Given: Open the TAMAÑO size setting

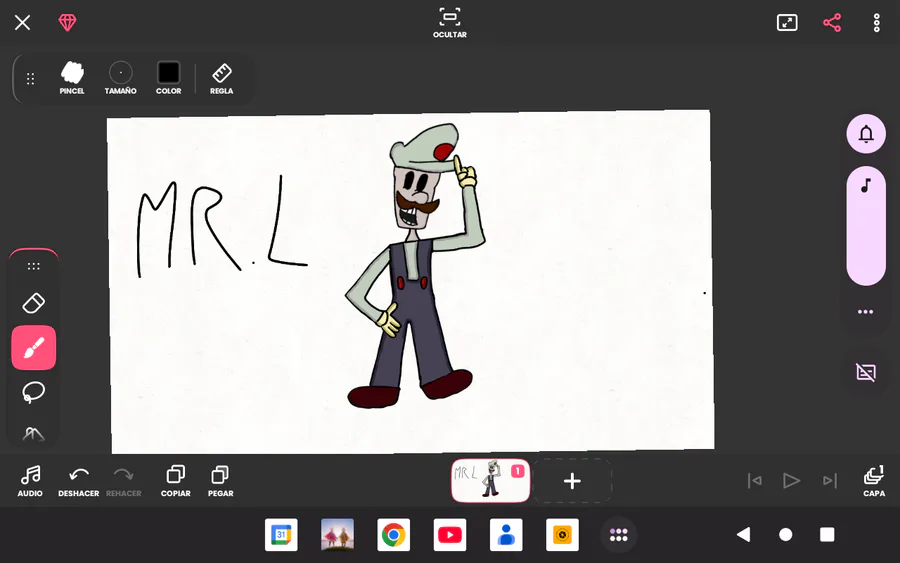Looking at the screenshot, I should coord(121,78).
